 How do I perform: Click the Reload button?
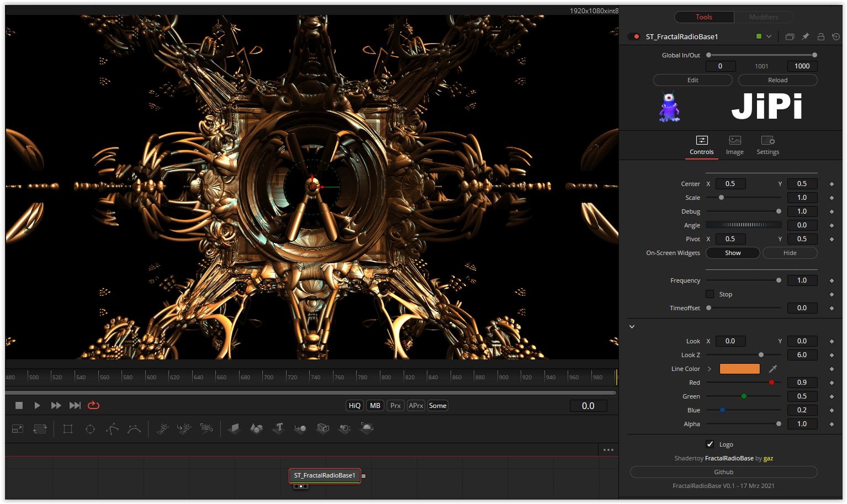pyautogui.click(x=778, y=80)
